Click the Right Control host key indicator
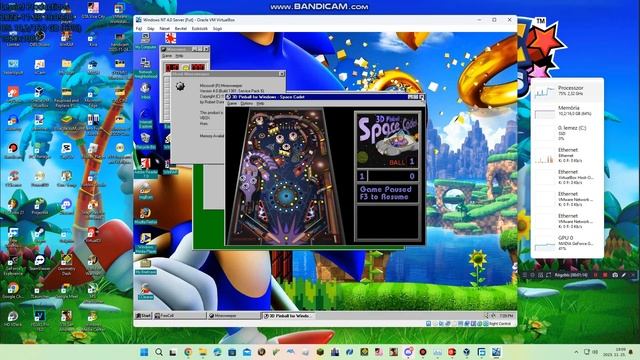The height and width of the screenshot is (360, 640). coord(500,324)
